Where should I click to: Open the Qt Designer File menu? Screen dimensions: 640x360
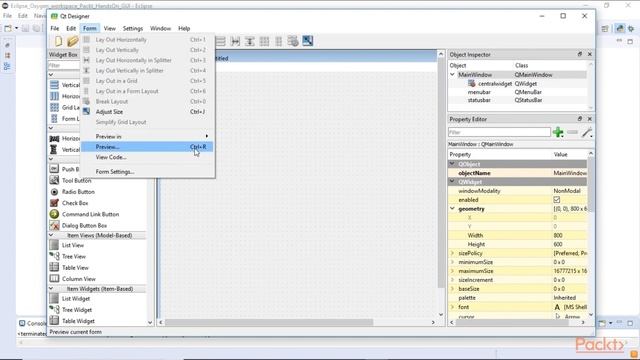pos(55,29)
